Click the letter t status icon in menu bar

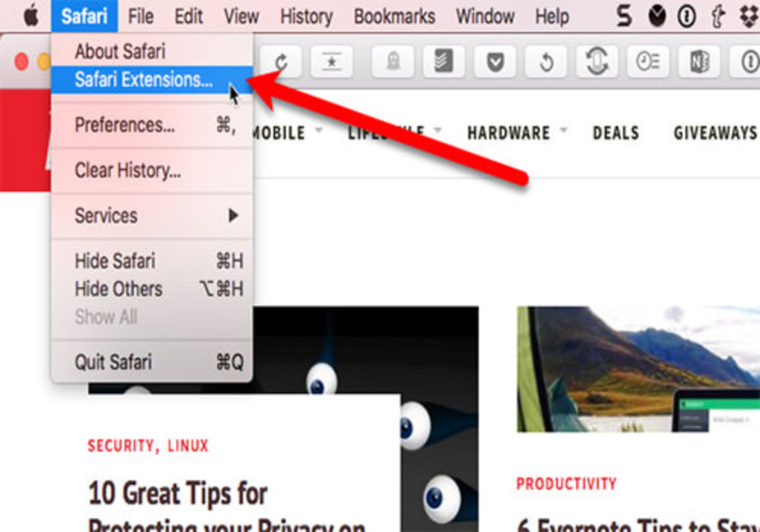(718, 17)
